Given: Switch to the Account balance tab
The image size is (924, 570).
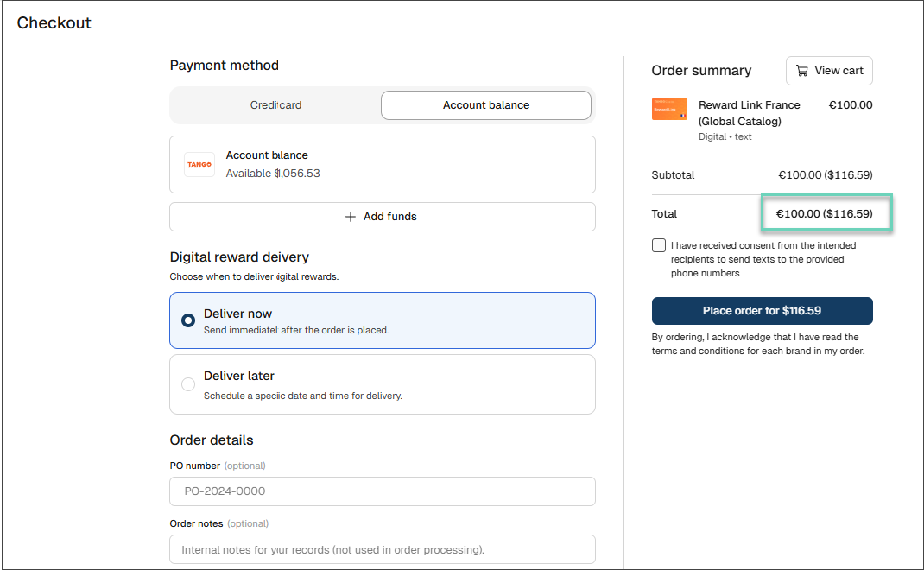Looking at the screenshot, I should click(x=486, y=104).
